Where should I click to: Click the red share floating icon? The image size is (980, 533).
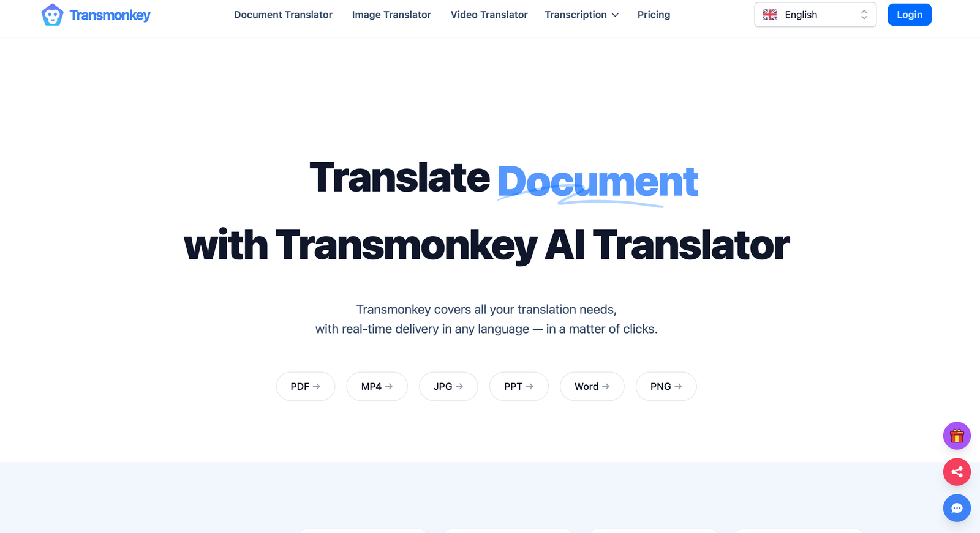[957, 472]
